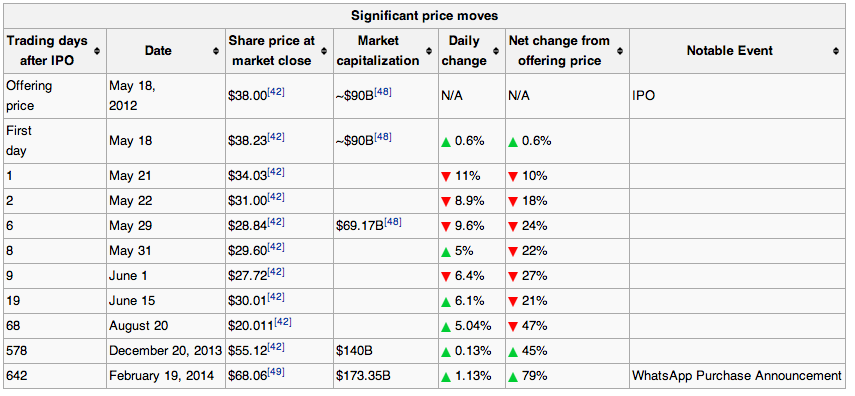Viewport: 855px width, 396px height.
Task: Sort by Market capitalization column arrows
Action: tap(429, 51)
